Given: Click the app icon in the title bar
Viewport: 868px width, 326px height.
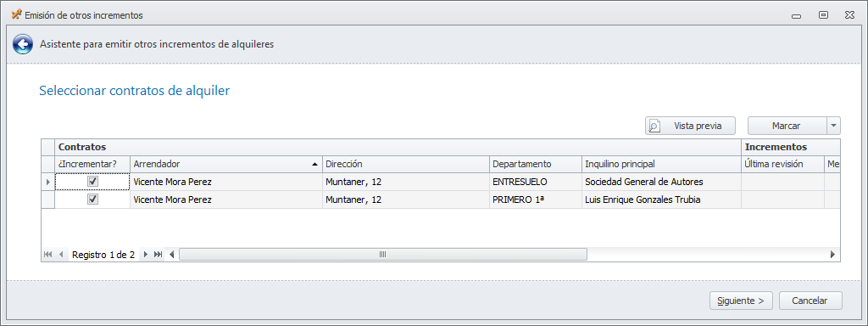Looking at the screenshot, I should [x=17, y=15].
